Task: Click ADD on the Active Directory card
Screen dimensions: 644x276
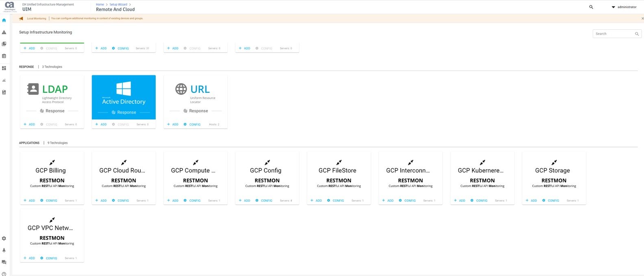Action: (101, 124)
